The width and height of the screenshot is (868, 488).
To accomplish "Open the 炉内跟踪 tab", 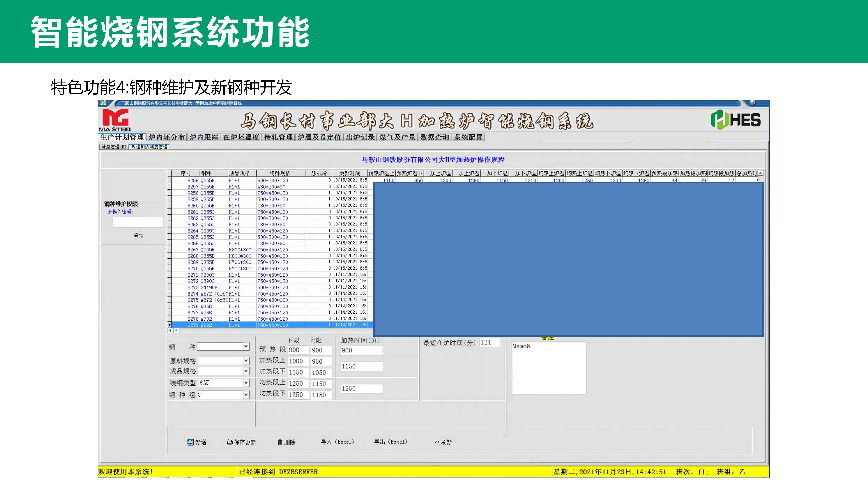I will [x=204, y=137].
